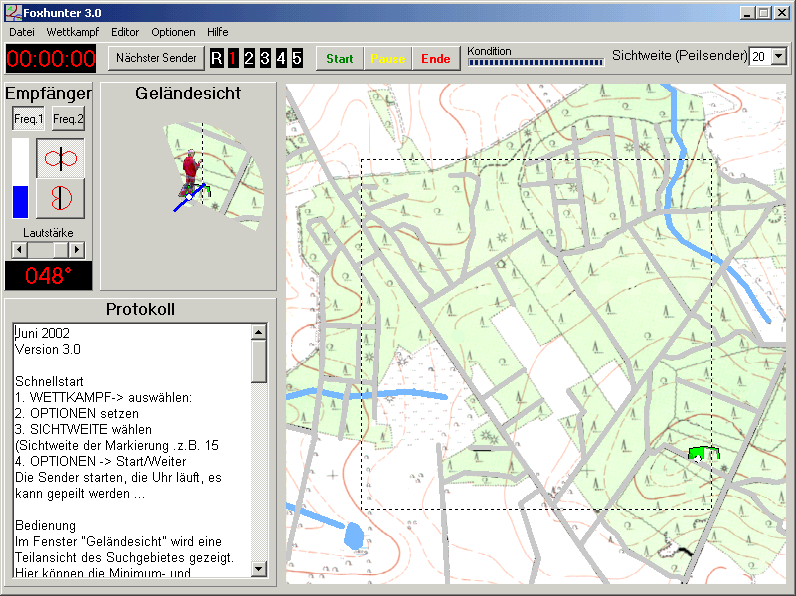This screenshot has height=596, width=796.
Task: Click the runner figure in Geländesicht
Action: (188, 170)
